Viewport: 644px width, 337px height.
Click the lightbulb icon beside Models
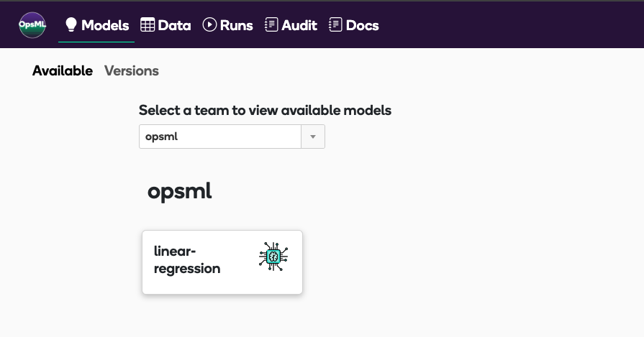(71, 24)
